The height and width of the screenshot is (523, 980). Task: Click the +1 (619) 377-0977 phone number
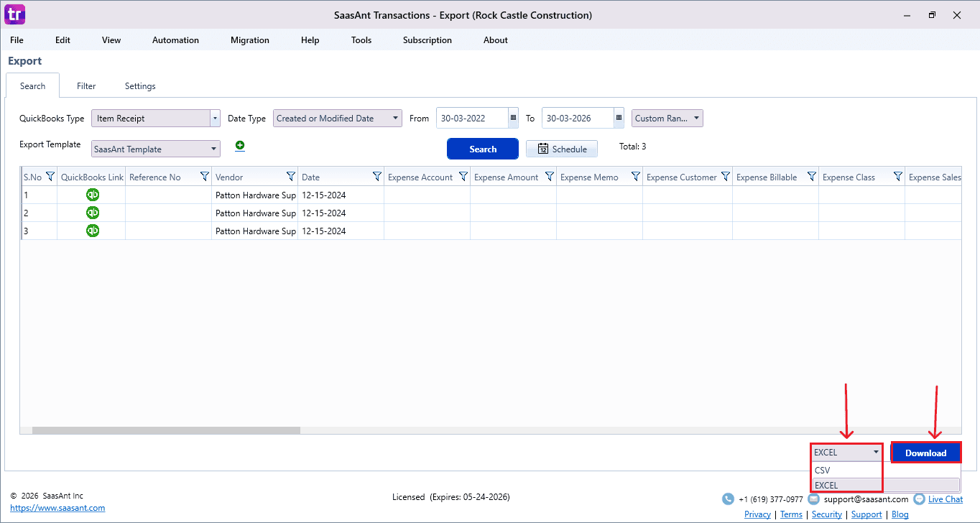point(771,499)
